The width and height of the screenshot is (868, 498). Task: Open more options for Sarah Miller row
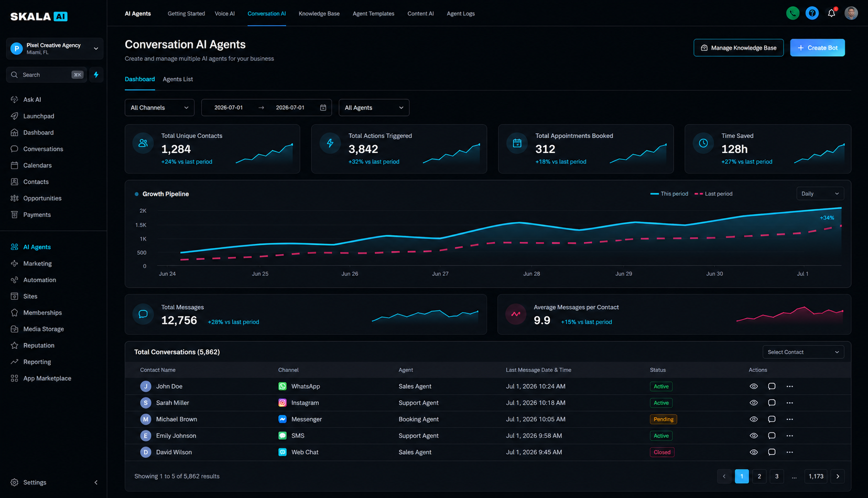pyautogui.click(x=789, y=403)
